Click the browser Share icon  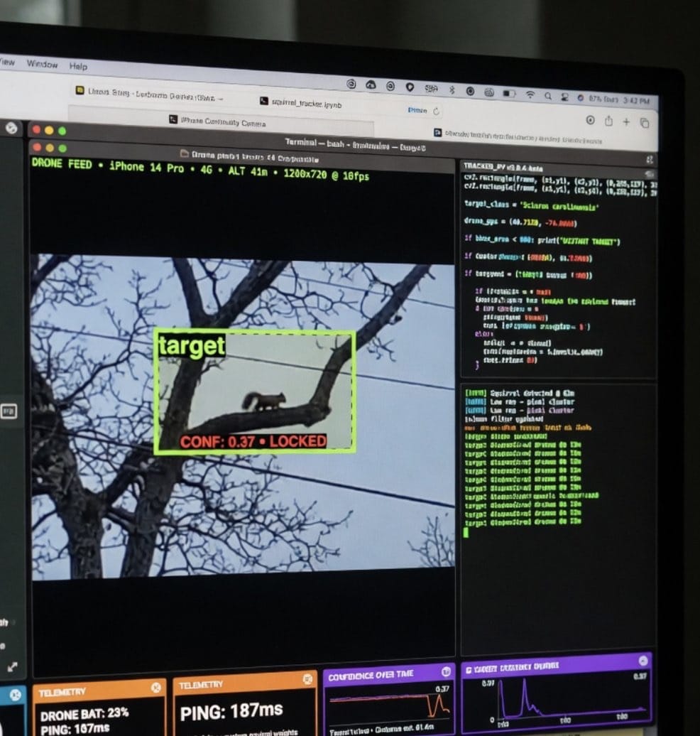[x=608, y=121]
